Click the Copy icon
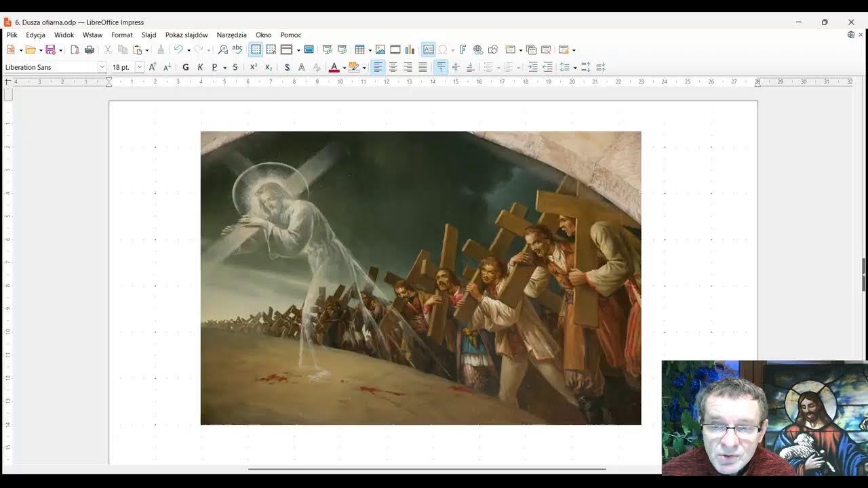Viewport: 868px width, 488px height. [123, 49]
